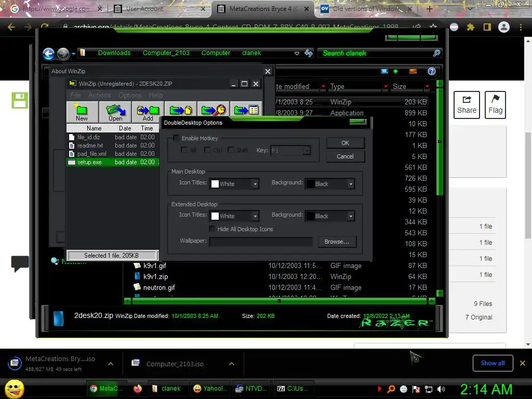This screenshot has width=532, height=399.
Task: Expand MetaCreations download item chevron
Action: 111,364
